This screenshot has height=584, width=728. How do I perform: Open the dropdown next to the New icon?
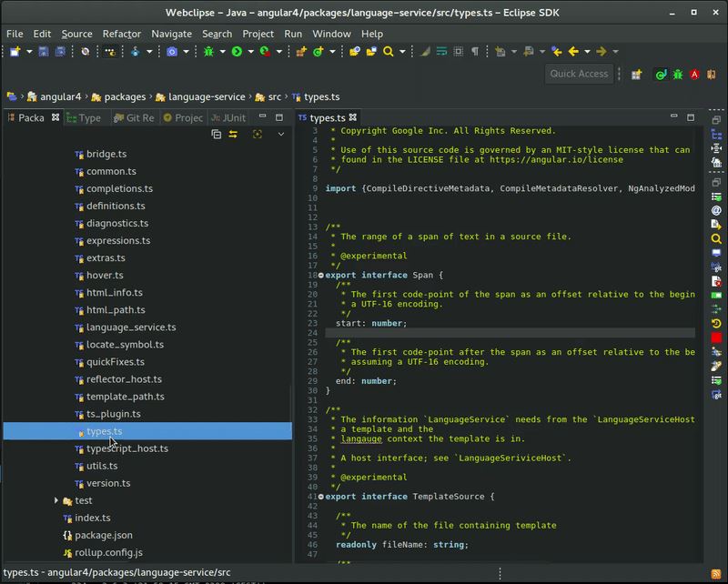(x=29, y=52)
